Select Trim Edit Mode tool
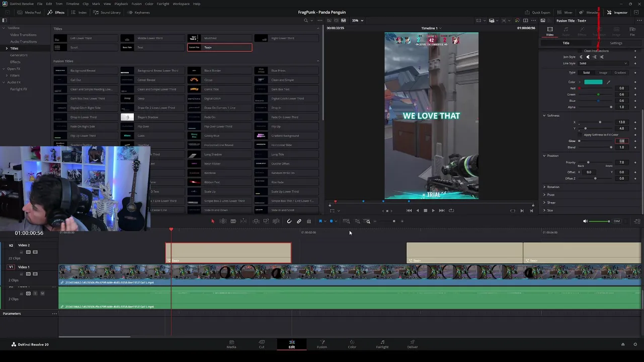This screenshot has height=362, width=644. (x=223, y=221)
